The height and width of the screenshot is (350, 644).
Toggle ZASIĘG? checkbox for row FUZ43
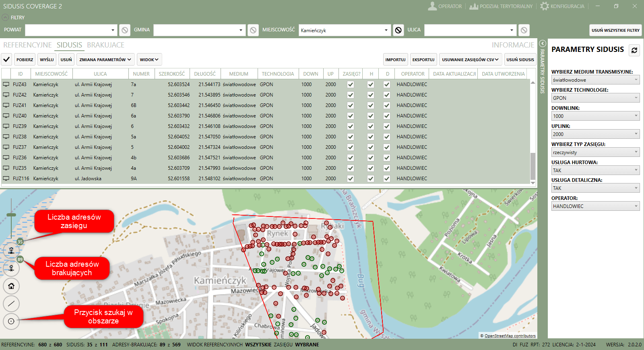[351, 84]
